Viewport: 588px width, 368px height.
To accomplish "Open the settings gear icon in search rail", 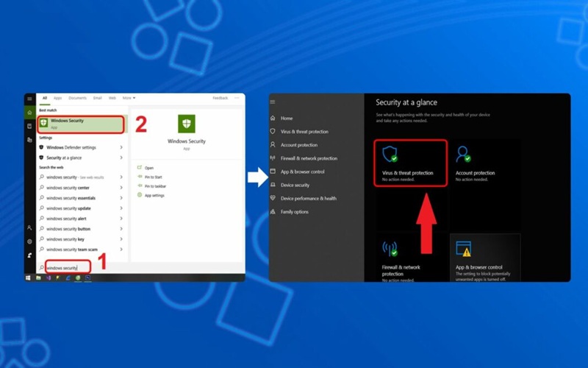I will click(29, 241).
